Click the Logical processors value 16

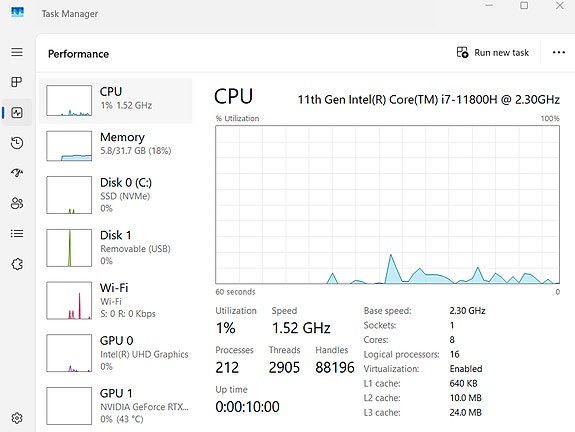point(455,354)
